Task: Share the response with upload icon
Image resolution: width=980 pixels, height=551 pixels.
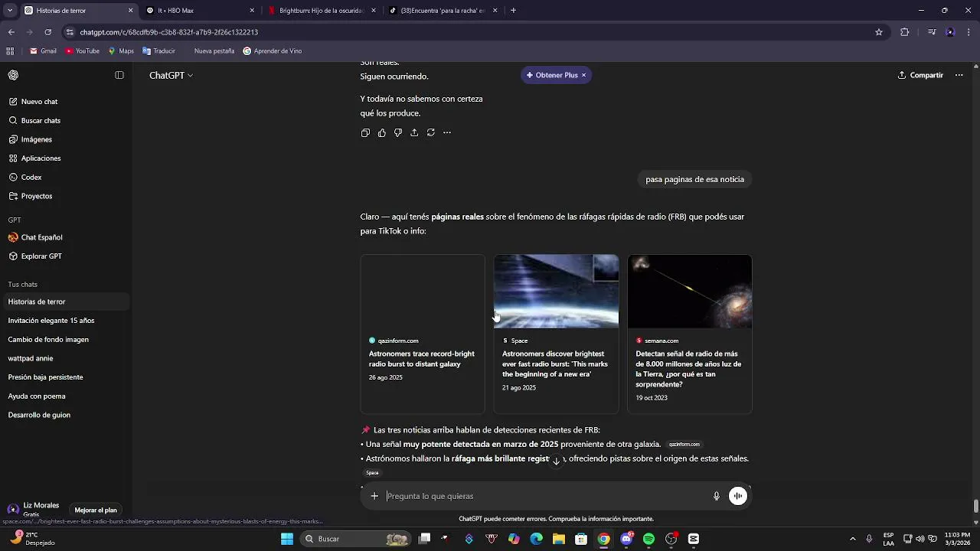Action: (414, 132)
